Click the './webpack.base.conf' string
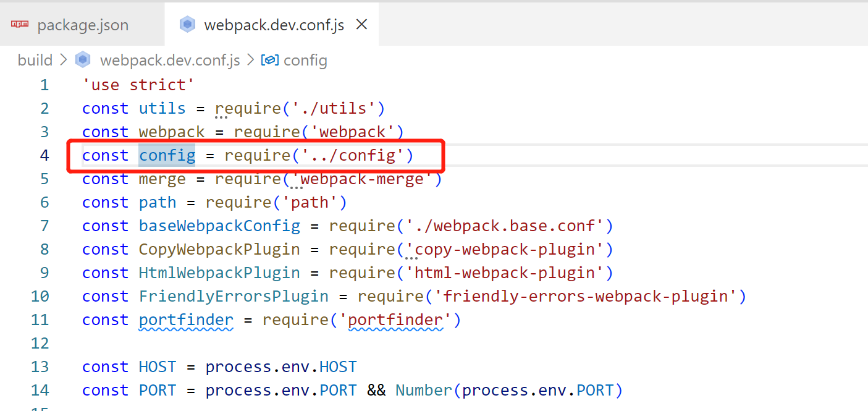The image size is (868, 411). click(x=504, y=226)
